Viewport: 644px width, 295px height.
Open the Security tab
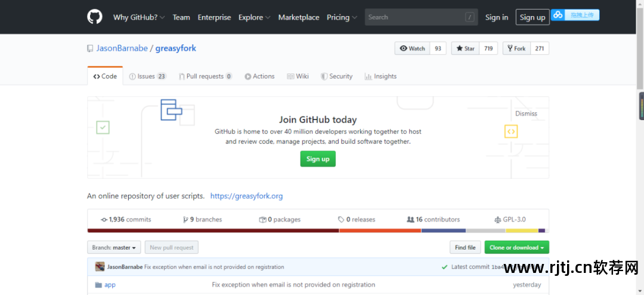click(336, 76)
